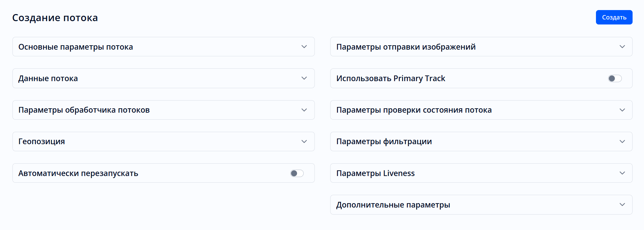Click the chevron beside Параметры обработчика потоков

304,110
